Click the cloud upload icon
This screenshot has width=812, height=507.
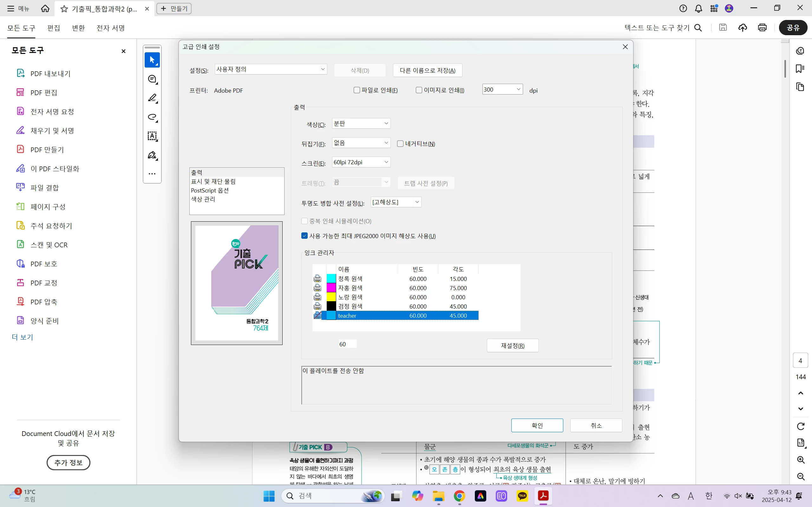(743, 28)
